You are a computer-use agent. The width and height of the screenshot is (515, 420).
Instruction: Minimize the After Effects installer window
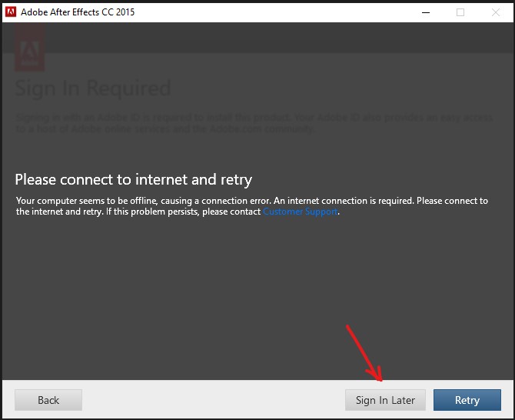pyautogui.click(x=425, y=12)
